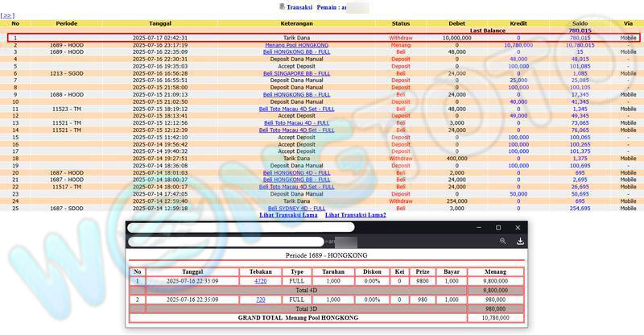This screenshot has width=644, height=335.
Task: Click the zoom magnifier icon in popup
Action: pos(502,241)
